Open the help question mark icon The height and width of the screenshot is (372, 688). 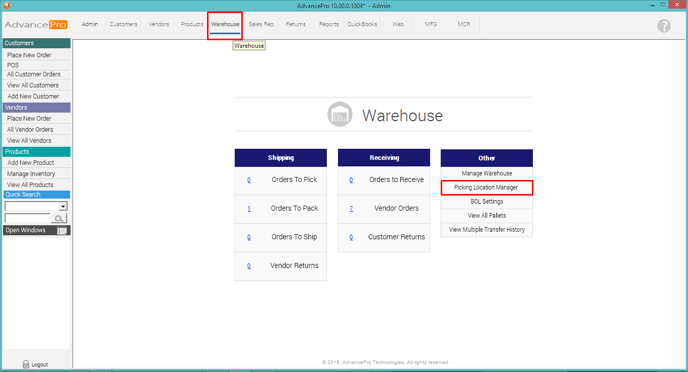pos(663,26)
